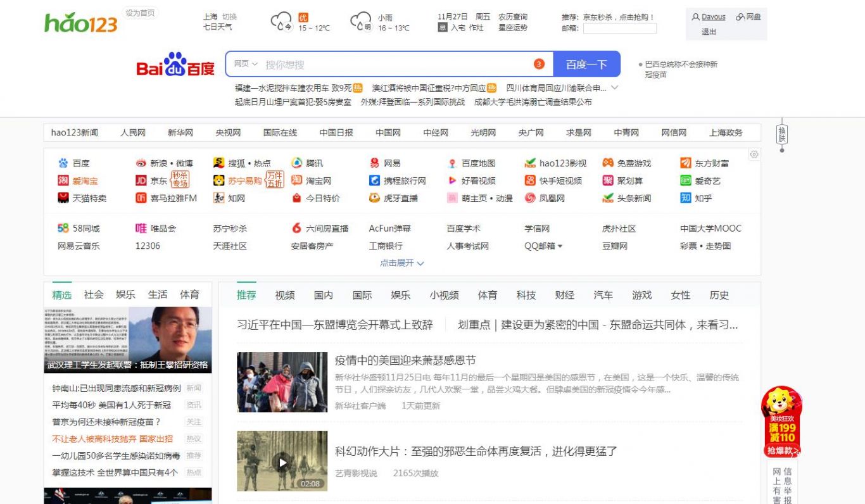Select the 社会 news tab

(x=94, y=294)
